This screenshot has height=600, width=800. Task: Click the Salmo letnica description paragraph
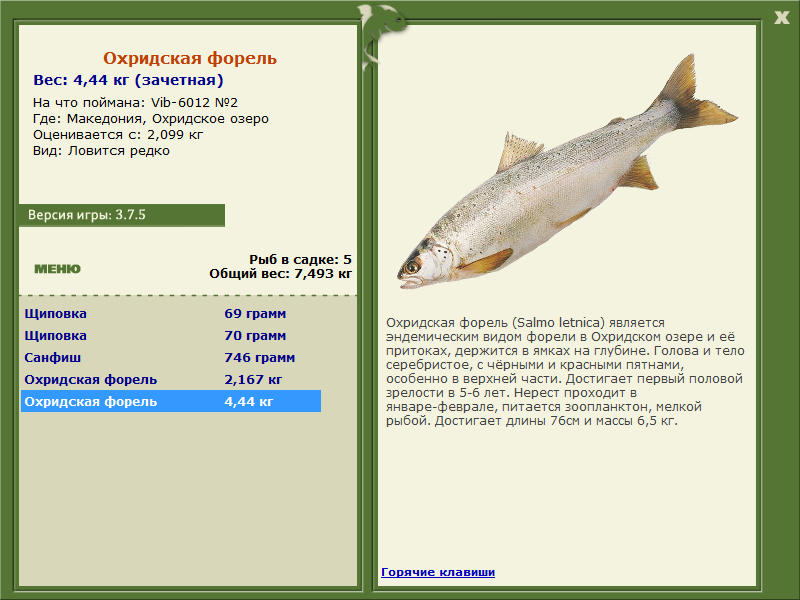tap(565, 371)
